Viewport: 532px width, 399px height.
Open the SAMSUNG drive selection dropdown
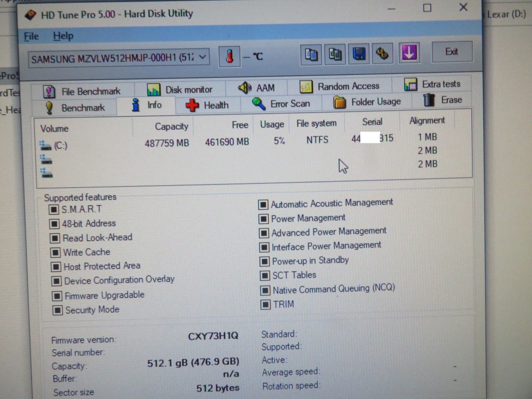click(119, 58)
